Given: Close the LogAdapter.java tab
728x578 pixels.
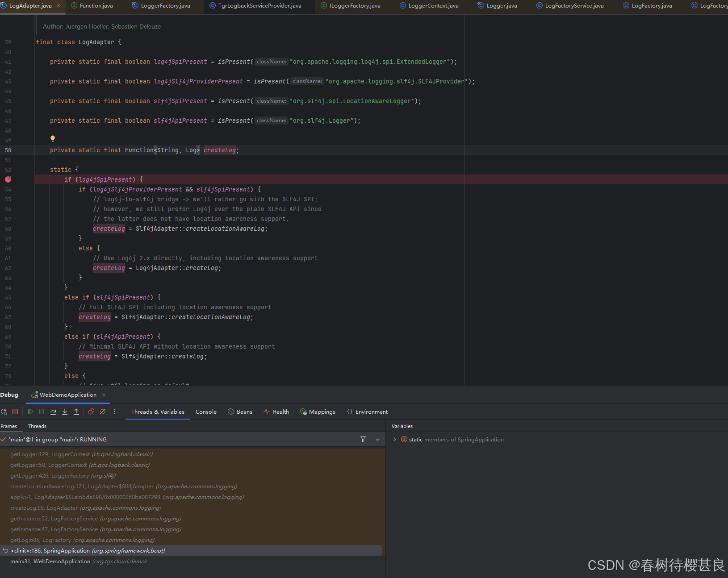Looking at the screenshot, I should pyautogui.click(x=59, y=6).
